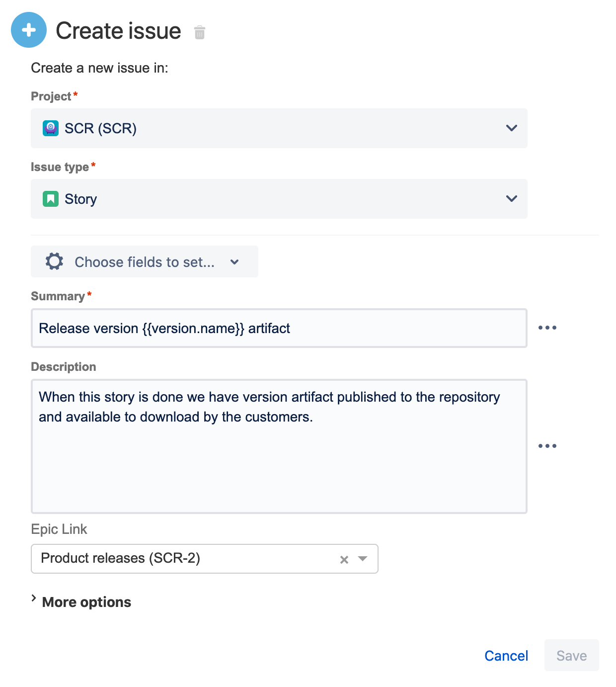Click the gear icon beside Choose fields
616x687 pixels.
pos(55,261)
